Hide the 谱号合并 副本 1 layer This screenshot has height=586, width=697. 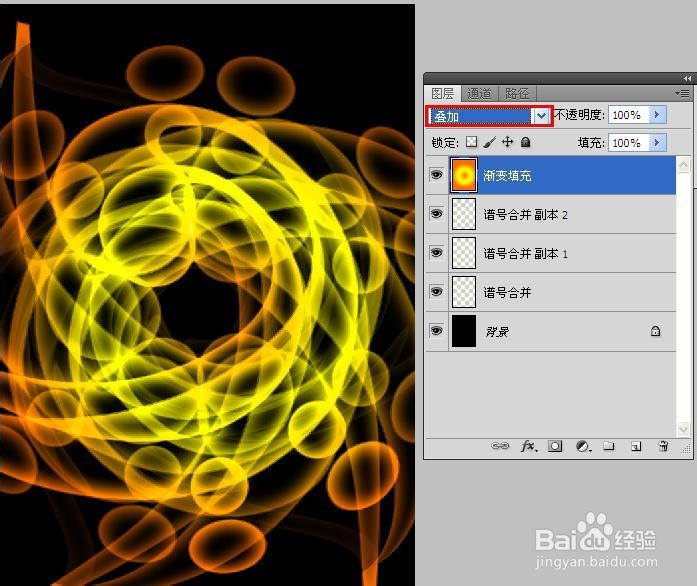click(x=437, y=253)
